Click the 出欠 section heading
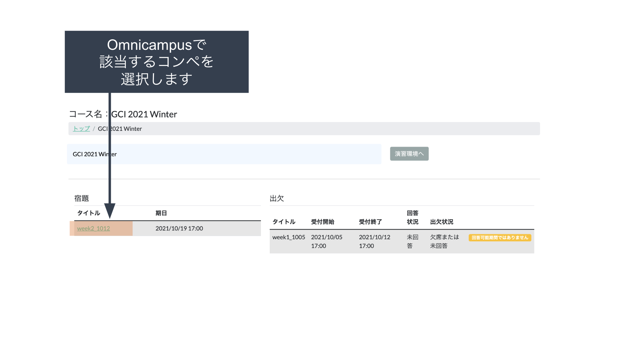The width and height of the screenshot is (644, 355). point(277,198)
